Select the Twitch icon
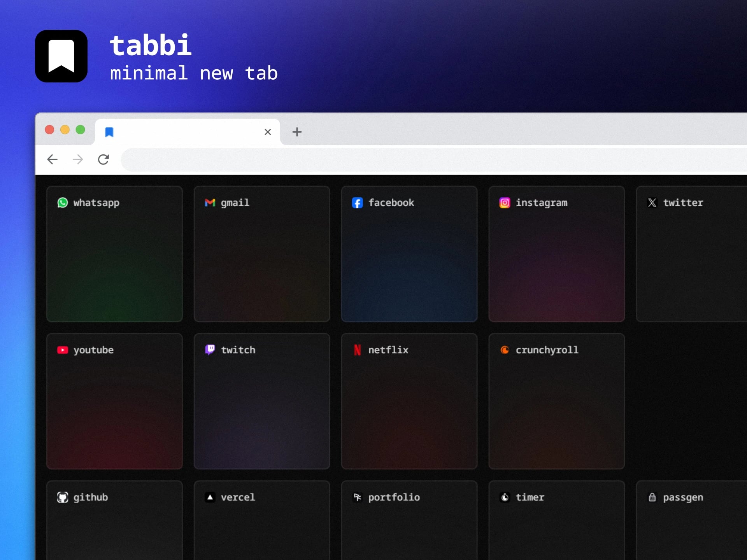The image size is (747, 560). [210, 350]
